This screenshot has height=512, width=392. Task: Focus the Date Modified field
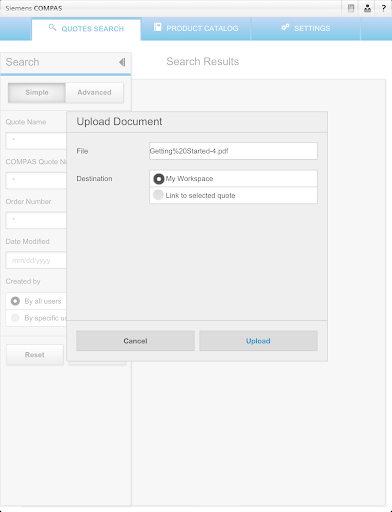click(x=36, y=260)
